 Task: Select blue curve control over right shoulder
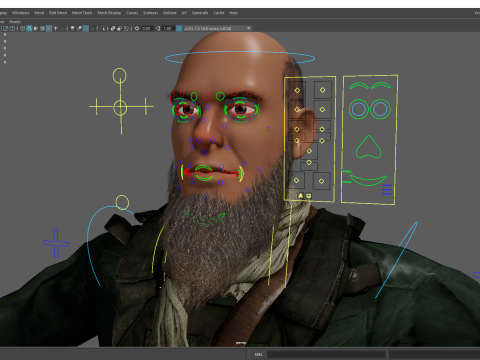(396, 260)
